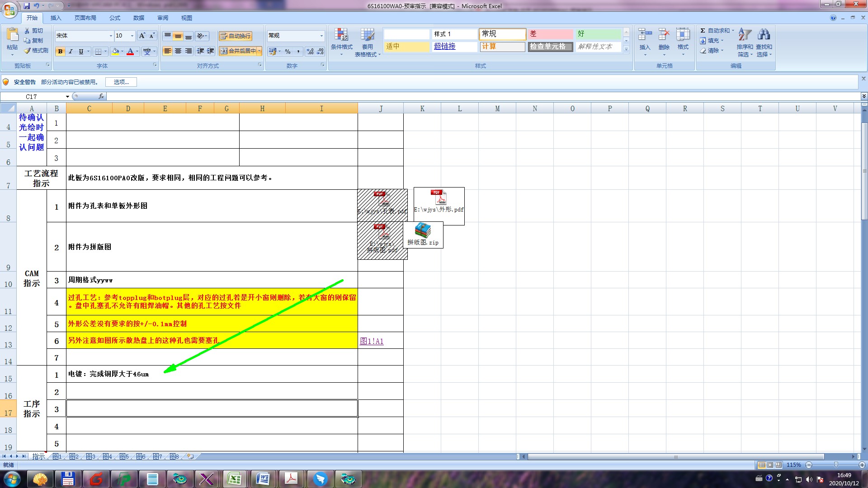Click the zoom slider handle
Screen dimensions: 868x488
coord(836,465)
